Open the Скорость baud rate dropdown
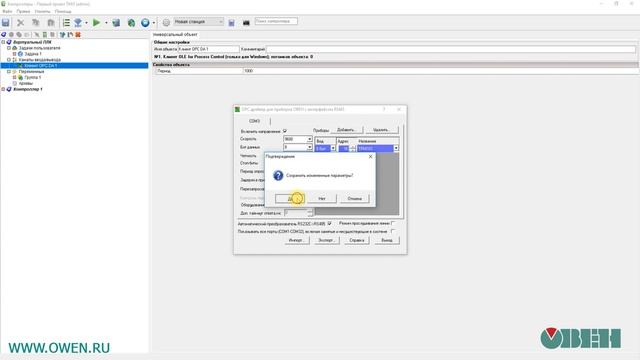Image resolution: width=640 pixels, height=360 pixels. tap(309, 139)
